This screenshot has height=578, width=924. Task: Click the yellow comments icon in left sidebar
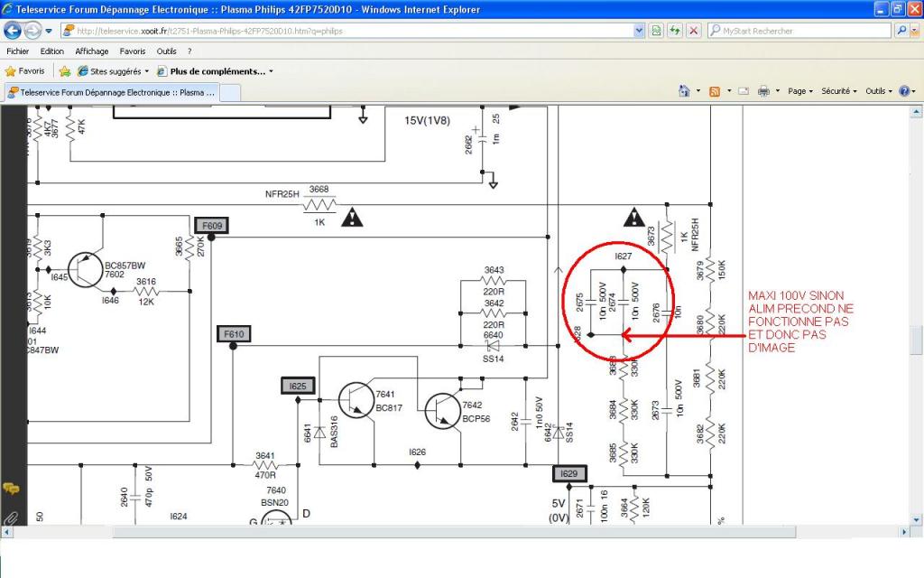[x=11, y=489]
